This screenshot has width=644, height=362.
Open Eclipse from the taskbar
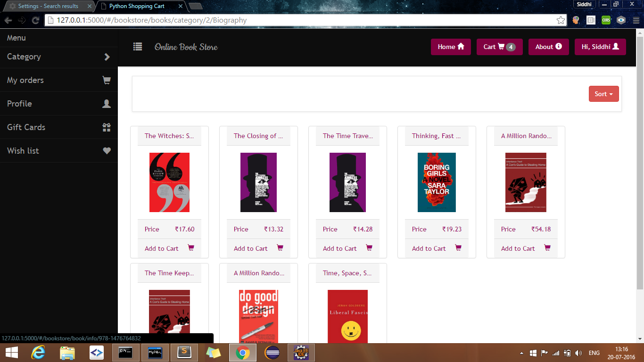coord(272,353)
